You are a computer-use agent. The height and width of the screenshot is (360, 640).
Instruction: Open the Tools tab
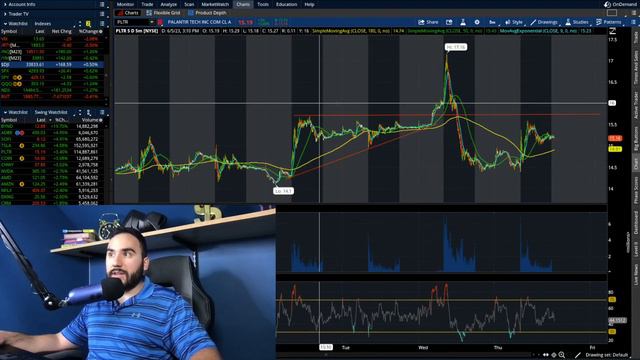coord(263,4)
